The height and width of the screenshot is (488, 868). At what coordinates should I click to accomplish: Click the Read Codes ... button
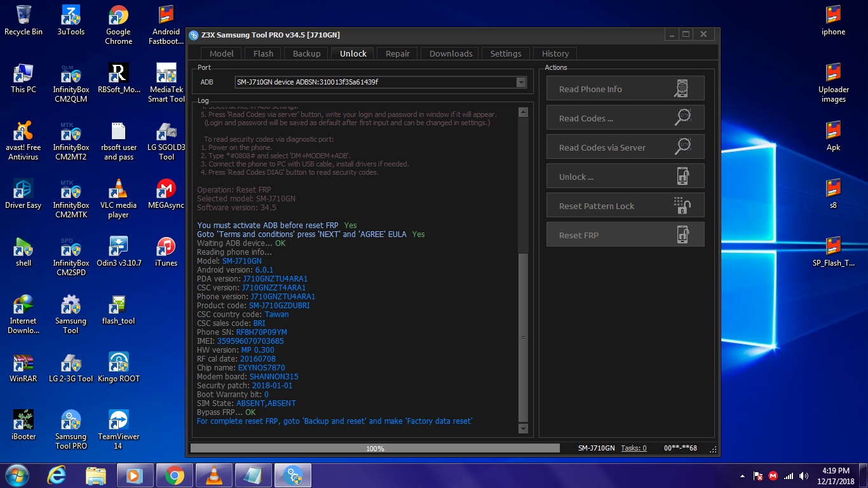point(625,118)
